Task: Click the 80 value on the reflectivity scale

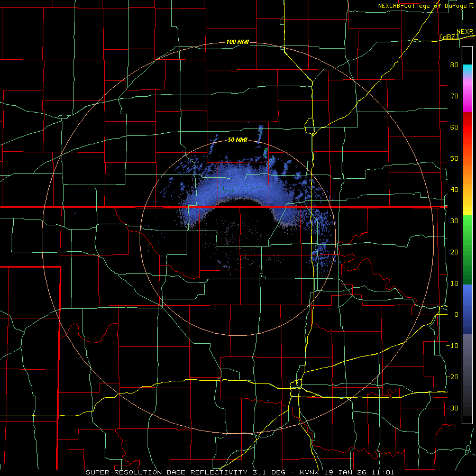Action: point(454,65)
